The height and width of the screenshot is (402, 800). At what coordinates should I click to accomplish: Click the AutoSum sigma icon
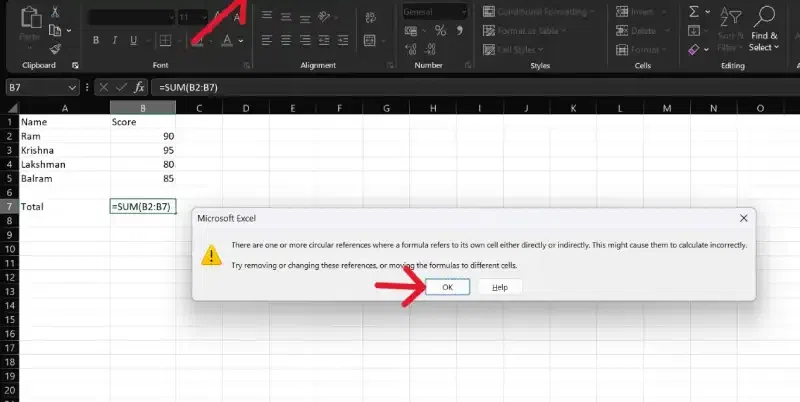coord(694,11)
